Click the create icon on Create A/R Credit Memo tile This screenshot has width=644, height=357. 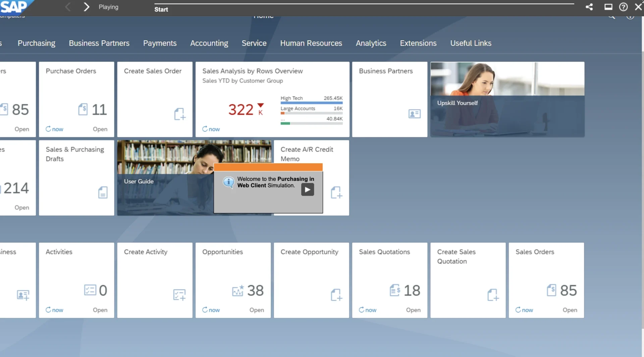[x=337, y=192]
